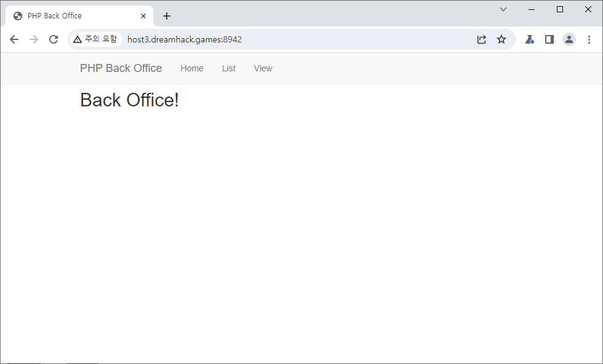Open the '주의 요함' site security info
Viewport: 603px width, 364px height.
(95, 39)
